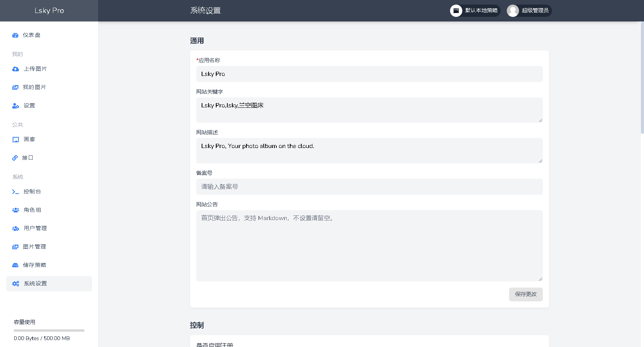Viewport: 644px width, 347px height.
Task: Click the 控制 section heading
Action: pos(197,325)
